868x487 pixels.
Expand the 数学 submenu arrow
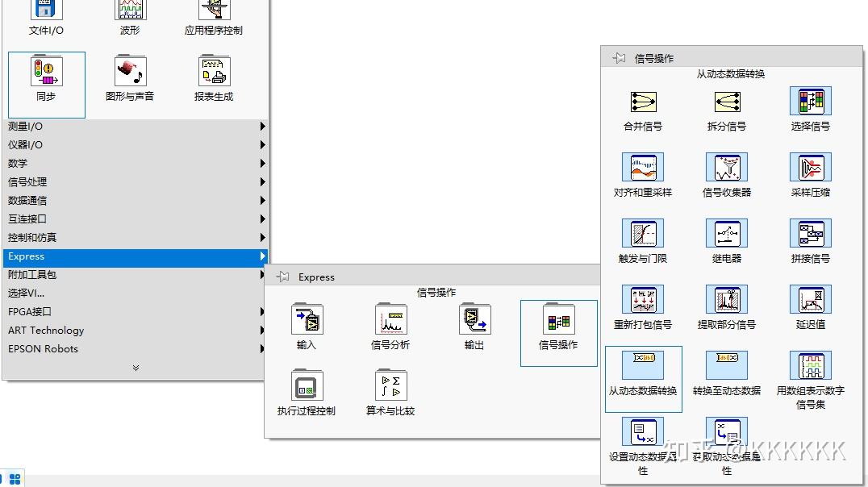pos(262,163)
